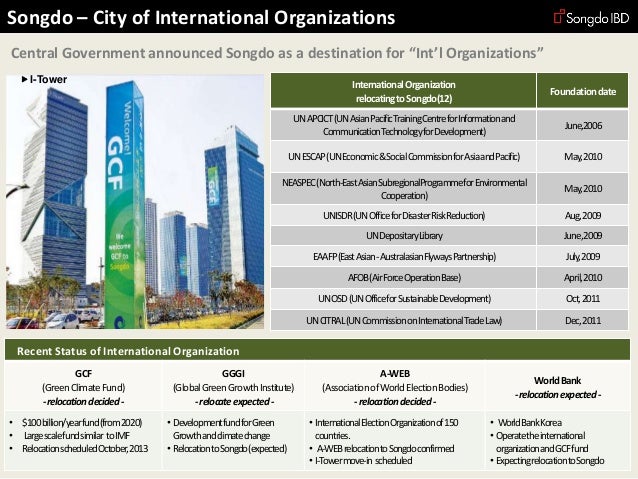This screenshot has height=479, width=638.
Task: Select the 'UN ESCAP' organization cell
Action: coord(404,157)
